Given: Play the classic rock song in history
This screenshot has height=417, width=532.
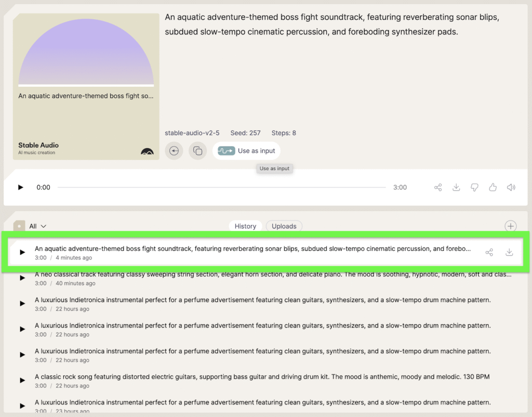Looking at the screenshot, I should click(22, 381).
